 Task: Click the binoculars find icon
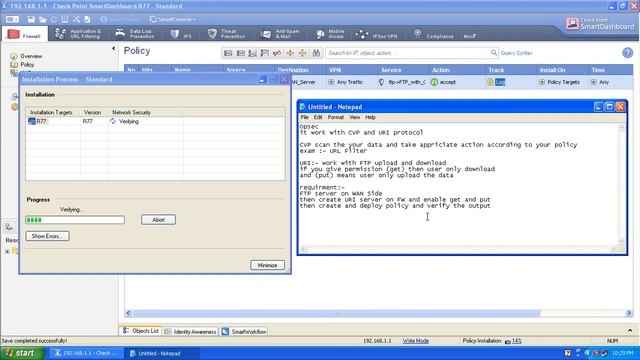click(316, 53)
